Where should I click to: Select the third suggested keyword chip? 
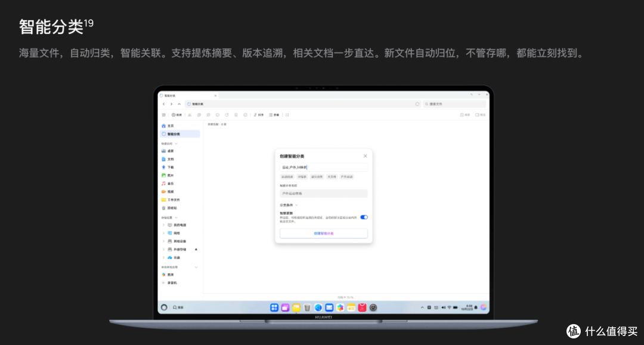coord(317,177)
